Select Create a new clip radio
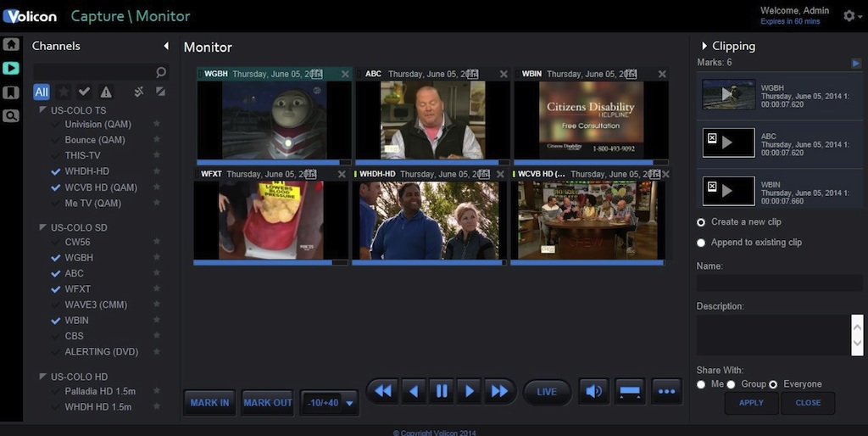868x436 pixels. click(701, 222)
